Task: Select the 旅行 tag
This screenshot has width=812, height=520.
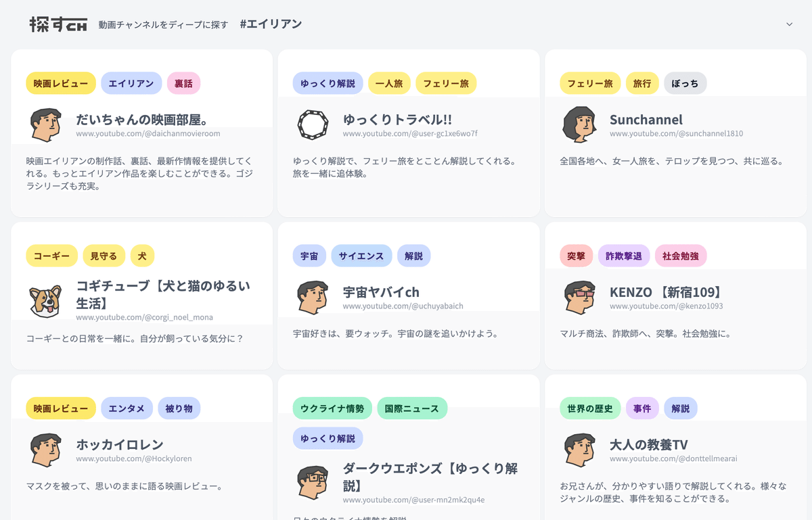Action: pyautogui.click(x=642, y=83)
